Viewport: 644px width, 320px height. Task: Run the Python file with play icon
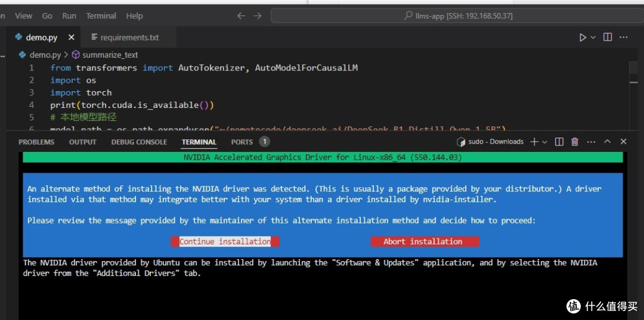tap(583, 38)
